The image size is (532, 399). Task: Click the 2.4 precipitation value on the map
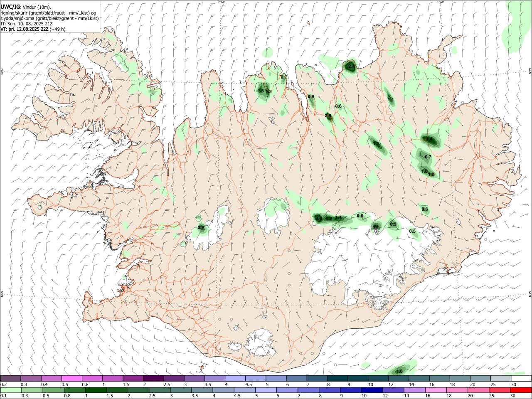(x=351, y=66)
